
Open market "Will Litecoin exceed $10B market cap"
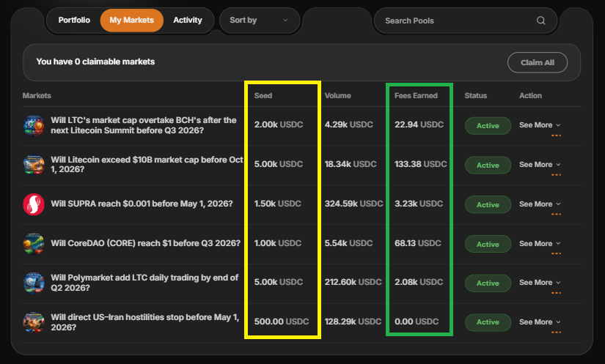click(147, 165)
